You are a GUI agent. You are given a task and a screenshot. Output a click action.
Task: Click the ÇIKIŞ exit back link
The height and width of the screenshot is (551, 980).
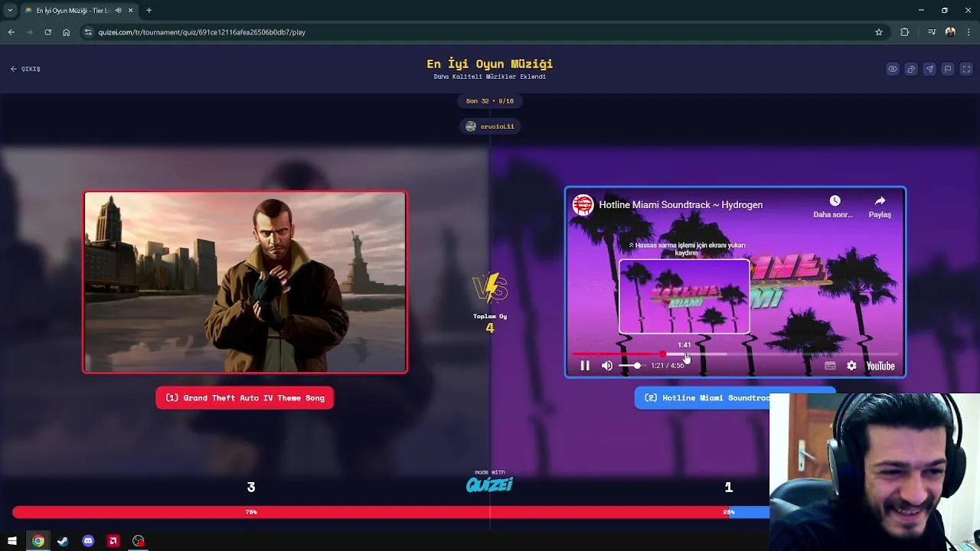[25, 69]
